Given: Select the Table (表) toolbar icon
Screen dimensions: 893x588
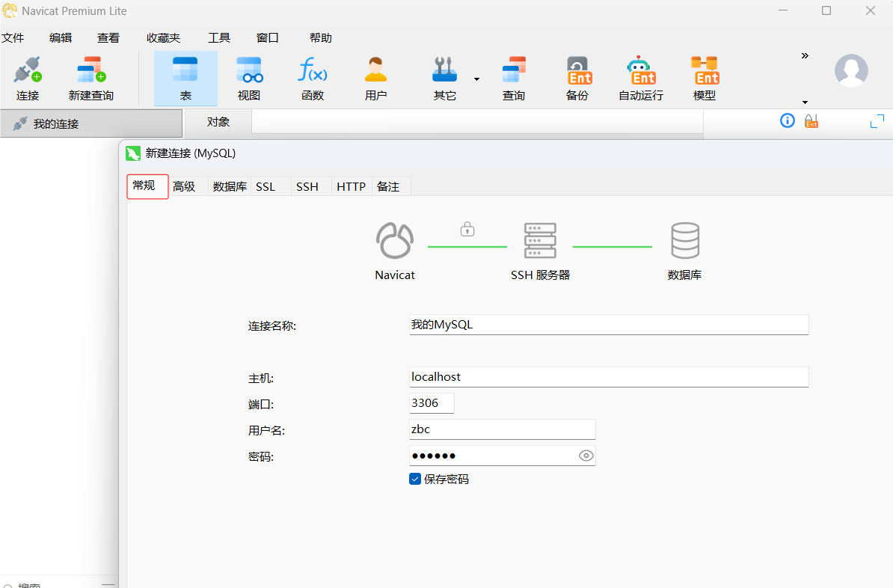Looking at the screenshot, I should pyautogui.click(x=185, y=79).
